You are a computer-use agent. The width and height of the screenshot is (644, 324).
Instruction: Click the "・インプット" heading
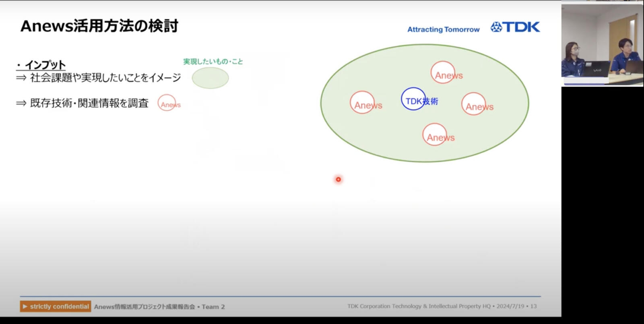tap(41, 64)
